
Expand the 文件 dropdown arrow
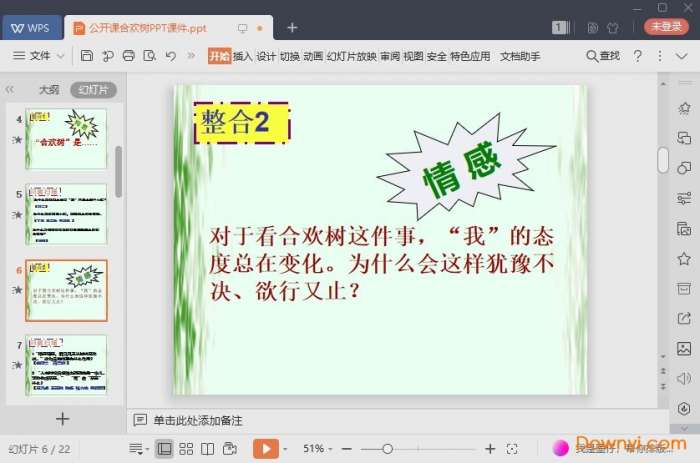pos(61,56)
